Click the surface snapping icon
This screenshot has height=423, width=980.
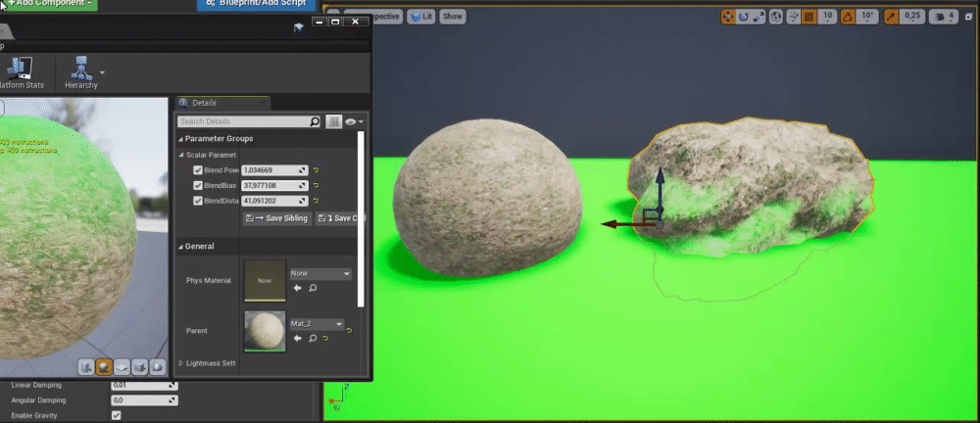tap(793, 17)
